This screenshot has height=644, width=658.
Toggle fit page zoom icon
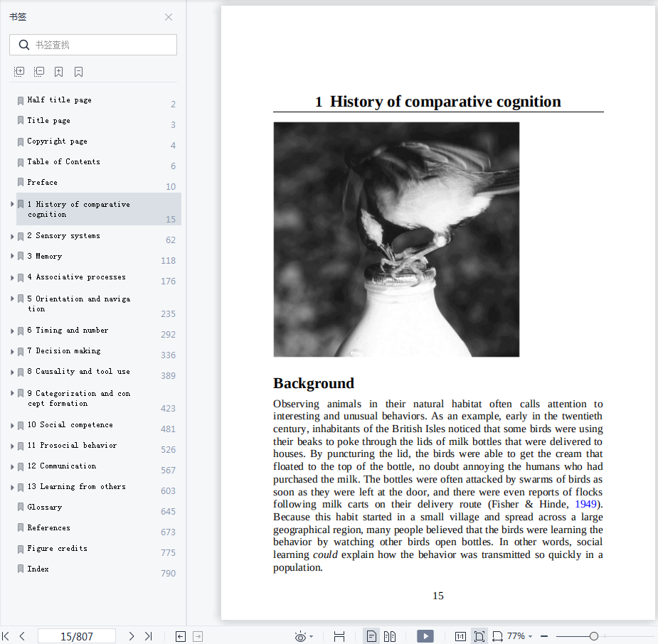pos(479,636)
